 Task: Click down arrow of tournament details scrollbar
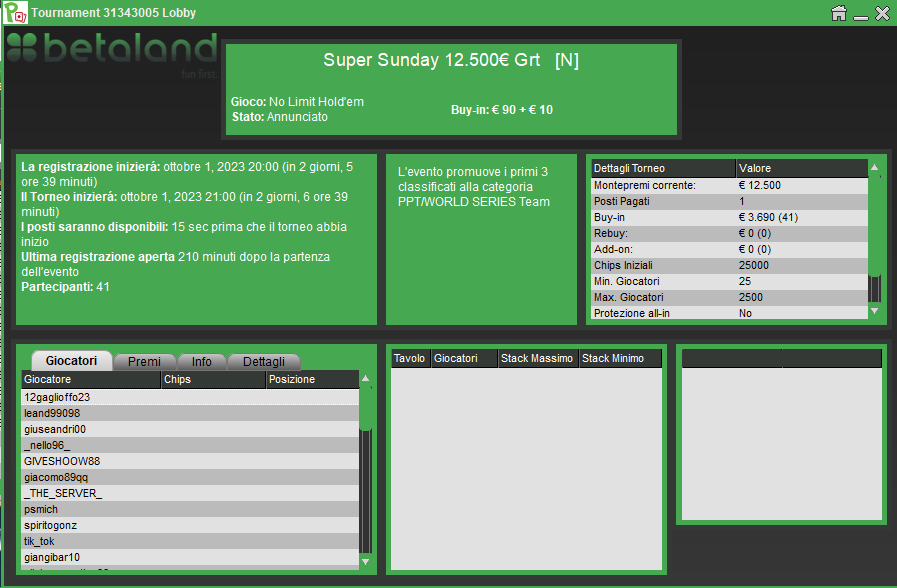[874, 311]
